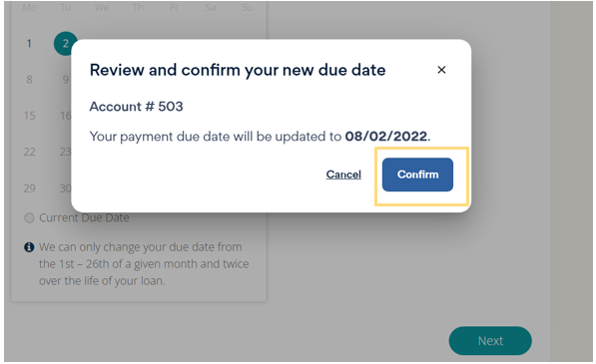Select the Current Due Date radio button
Screen dimensions: 596x364
pyautogui.click(x=29, y=217)
